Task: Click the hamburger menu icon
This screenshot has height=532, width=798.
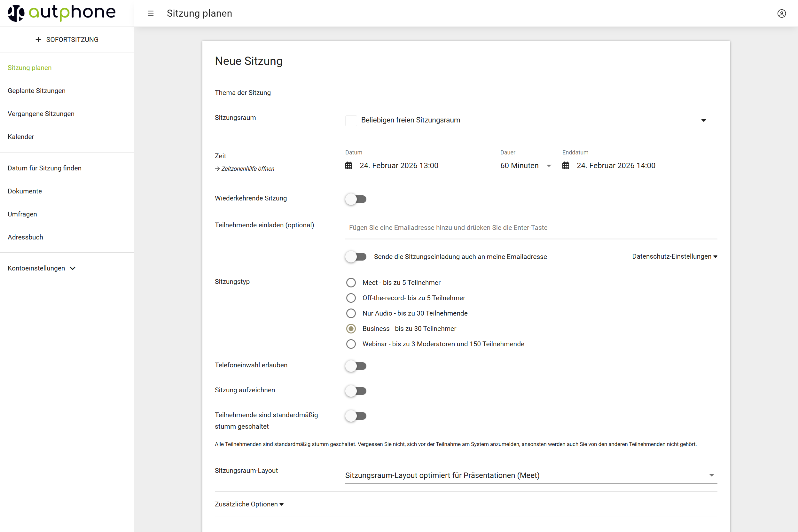Action: pyautogui.click(x=151, y=13)
